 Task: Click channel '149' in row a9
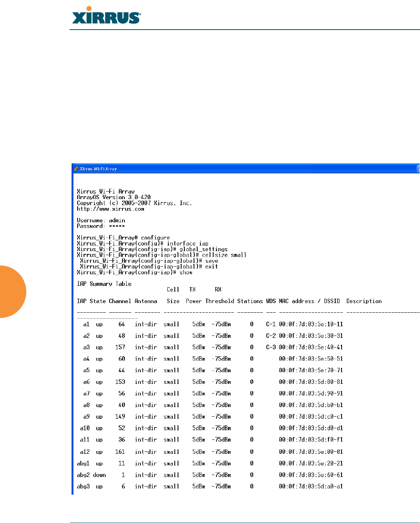coord(120,417)
